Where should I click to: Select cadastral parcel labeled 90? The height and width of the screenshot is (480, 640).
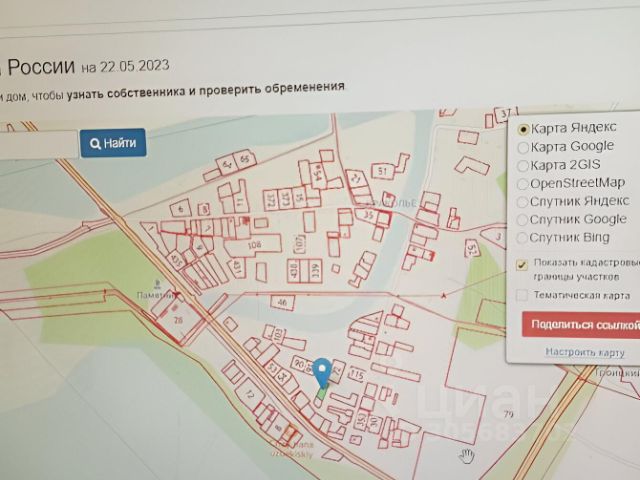pos(299,363)
